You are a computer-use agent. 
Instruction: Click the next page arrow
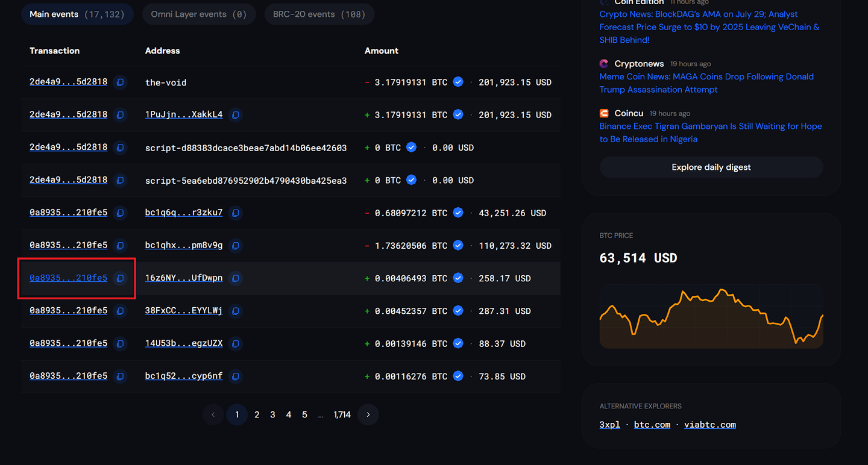coord(368,414)
